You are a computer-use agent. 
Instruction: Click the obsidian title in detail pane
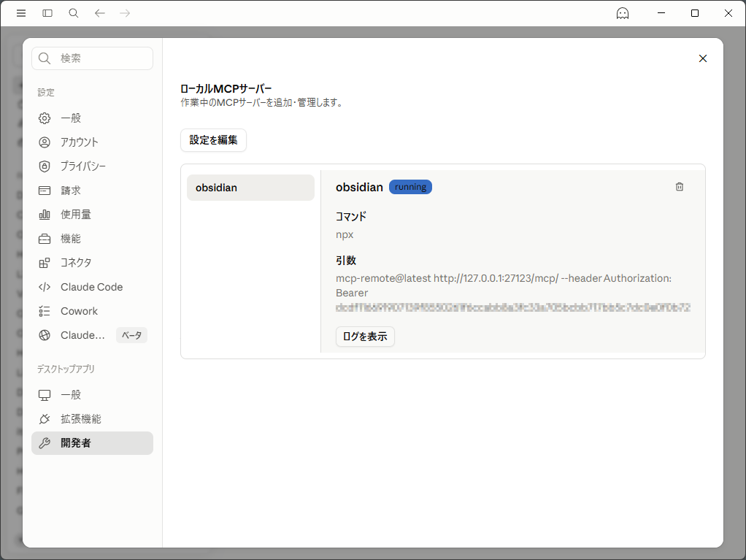point(359,188)
